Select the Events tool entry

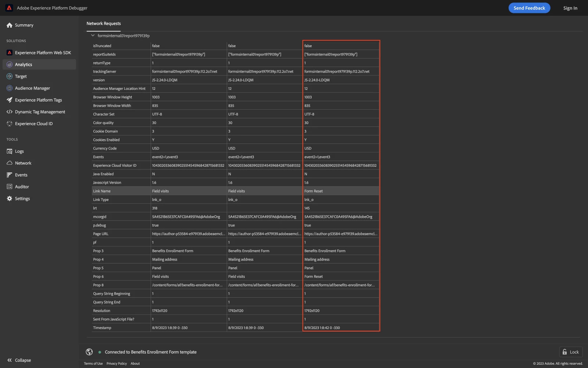[x=21, y=175]
